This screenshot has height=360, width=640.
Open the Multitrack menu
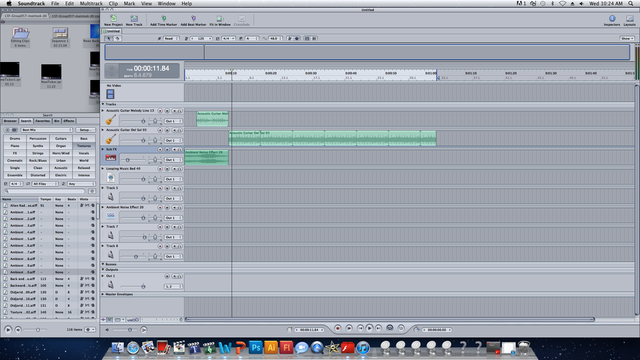91,3
